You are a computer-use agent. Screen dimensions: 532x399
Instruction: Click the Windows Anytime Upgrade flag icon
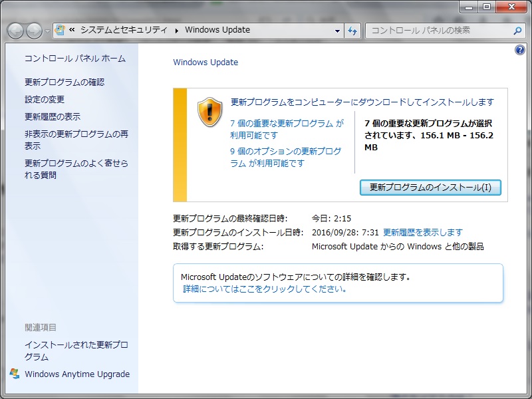pyautogui.click(x=15, y=374)
